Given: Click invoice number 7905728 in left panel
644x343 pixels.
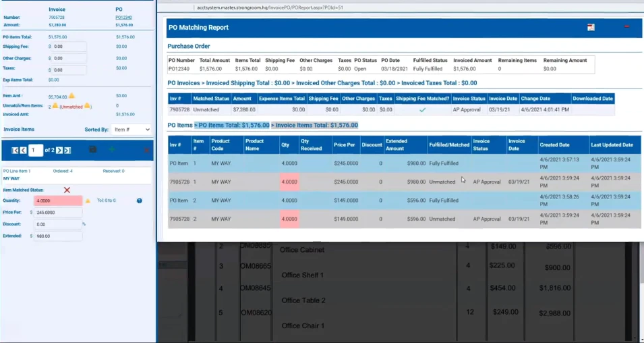Looking at the screenshot, I should pos(56,18).
